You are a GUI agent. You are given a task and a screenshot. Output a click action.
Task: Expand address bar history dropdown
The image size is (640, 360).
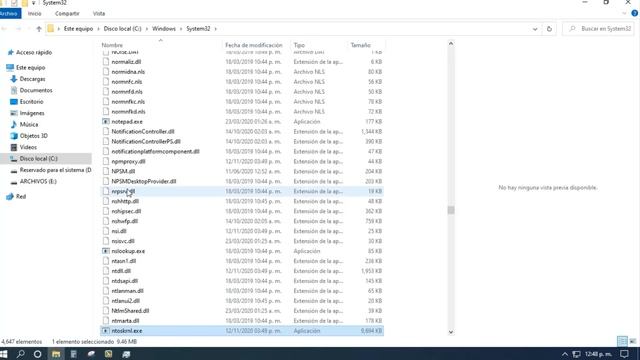click(x=535, y=29)
